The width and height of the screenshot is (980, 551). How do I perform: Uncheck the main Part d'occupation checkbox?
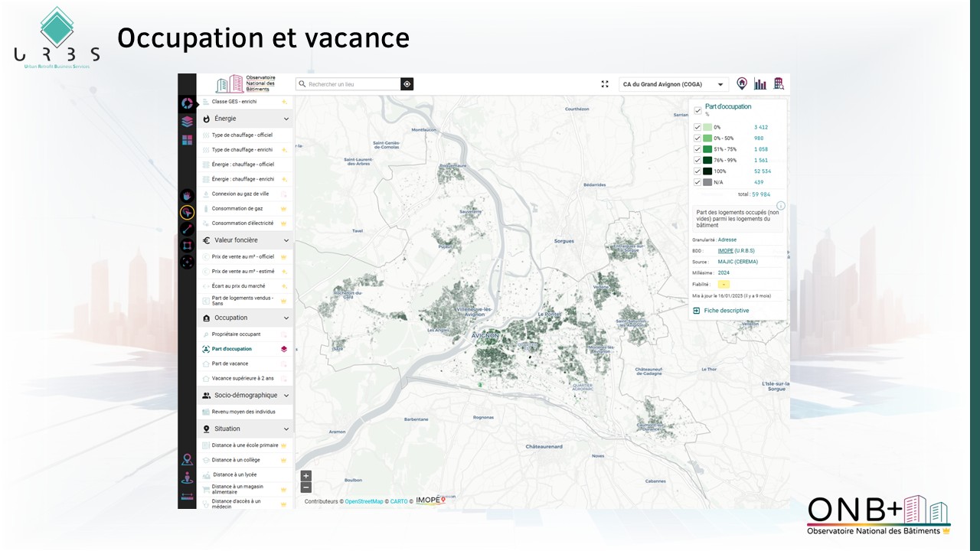pos(697,110)
